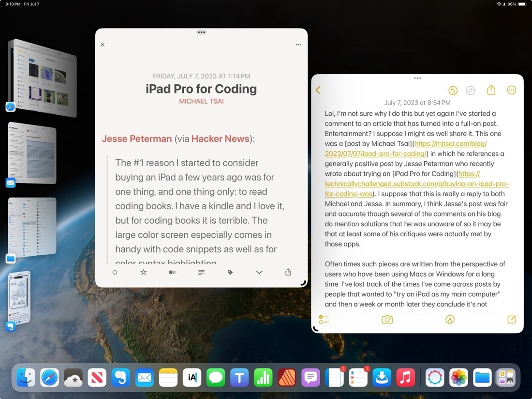Open the three-dot options menu in Notes
Image resolution: width=532 pixels, height=399 pixels.
(x=512, y=90)
